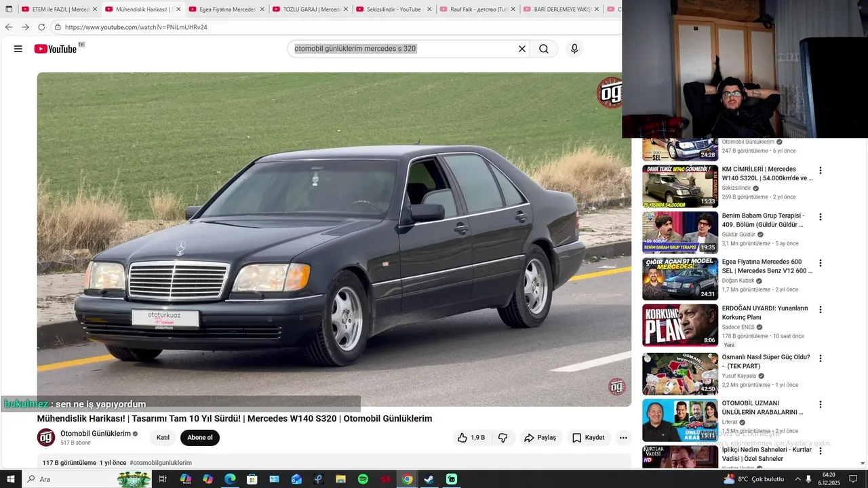Viewport: 868px width, 488px height.
Task: Open the clock showing 04:20
Action: pyautogui.click(x=829, y=479)
